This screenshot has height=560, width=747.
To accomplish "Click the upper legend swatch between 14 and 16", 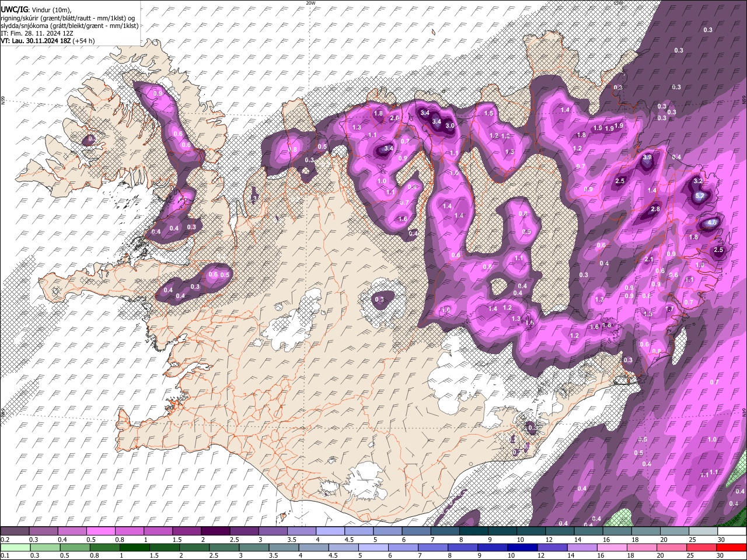I will [588, 531].
